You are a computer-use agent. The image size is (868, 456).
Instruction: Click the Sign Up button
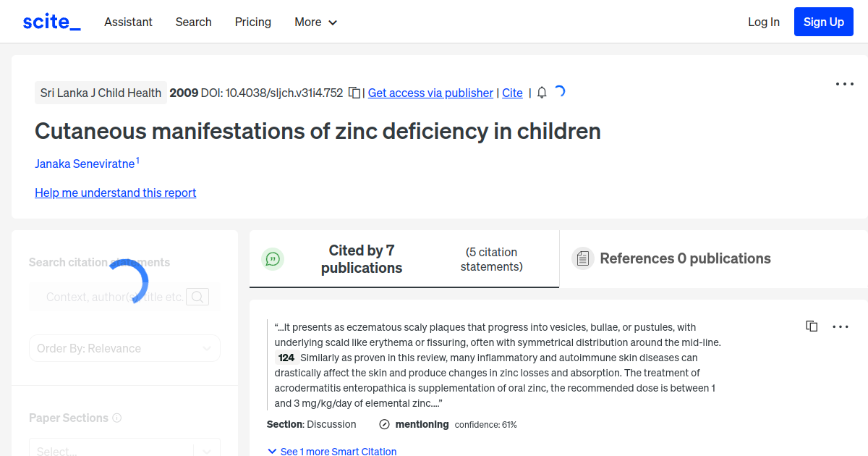823,22
